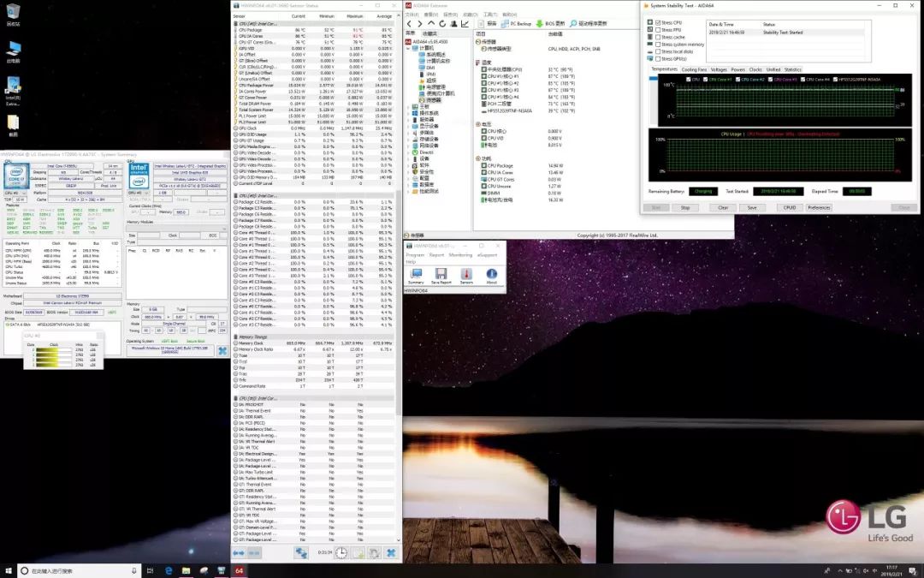Check the Stress GPU(s) option
Image resolution: width=924 pixels, height=578 pixels.
(657, 58)
